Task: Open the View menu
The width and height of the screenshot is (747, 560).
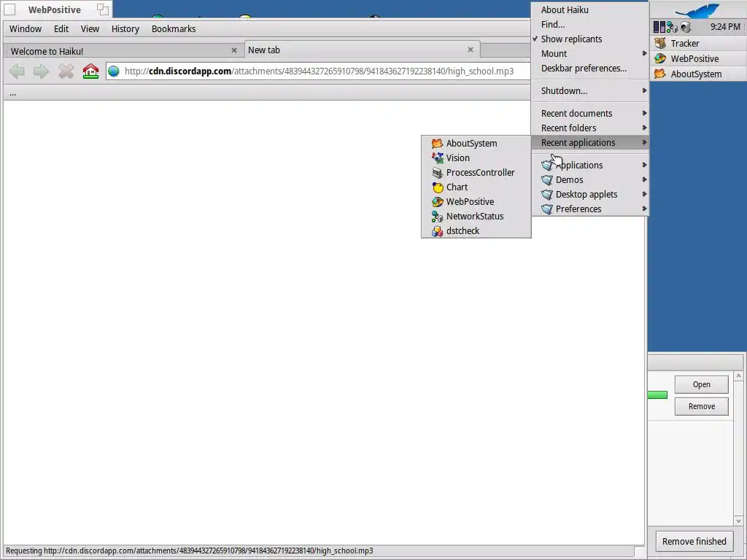Action: pos(90,29)
